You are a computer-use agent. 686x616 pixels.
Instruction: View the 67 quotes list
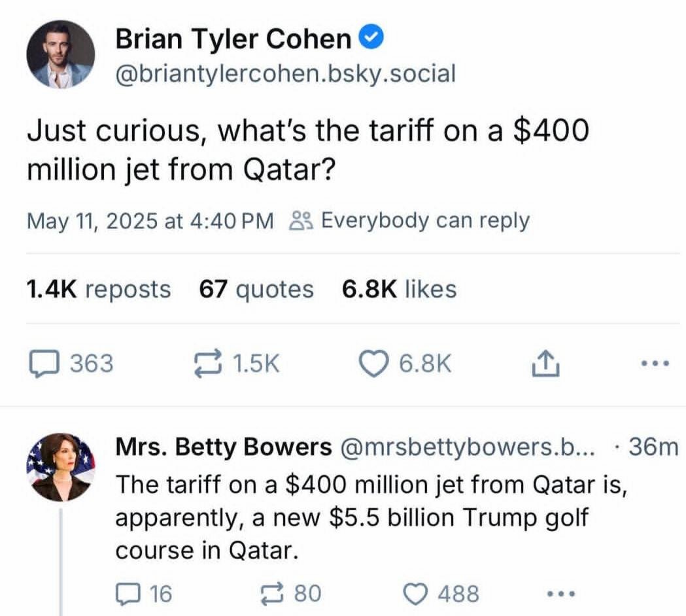(256, 288)
